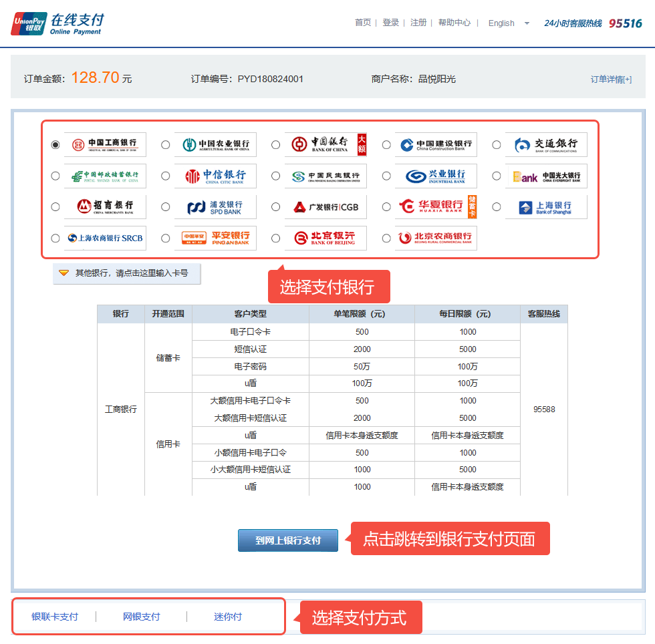
Task: Click the 中国建设银行 bank logo
Action: coord(436,144)
